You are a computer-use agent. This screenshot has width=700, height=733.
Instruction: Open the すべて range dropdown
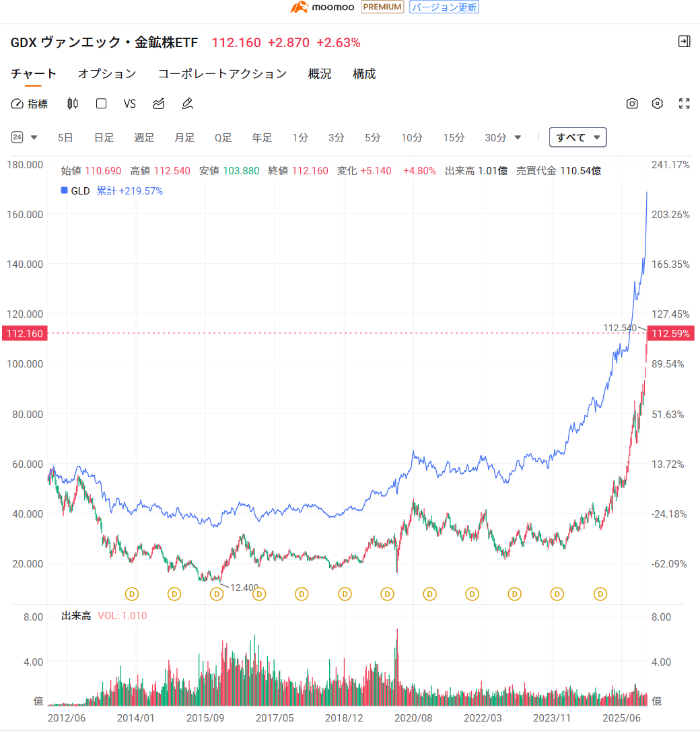tap(577, 137)
